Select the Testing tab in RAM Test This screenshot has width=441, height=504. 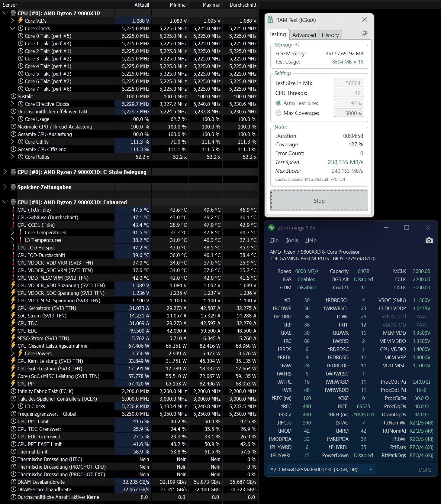point(278,34)
